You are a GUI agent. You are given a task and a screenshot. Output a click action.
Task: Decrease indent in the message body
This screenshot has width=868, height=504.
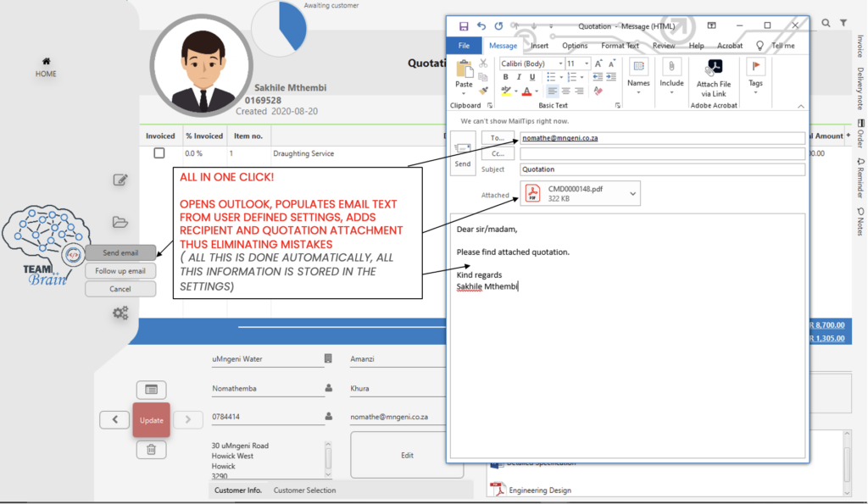(x=598, y=77)
